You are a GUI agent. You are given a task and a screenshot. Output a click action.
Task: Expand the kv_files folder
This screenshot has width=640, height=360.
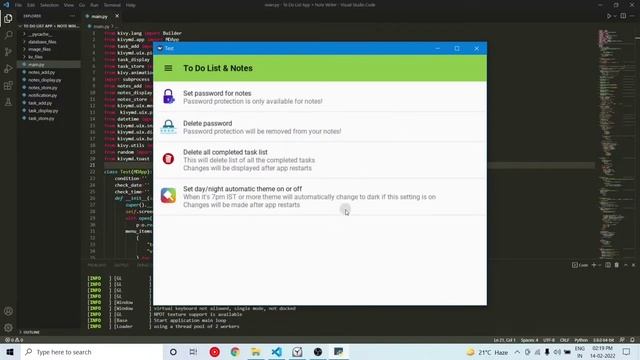click(x=36, y=57)
